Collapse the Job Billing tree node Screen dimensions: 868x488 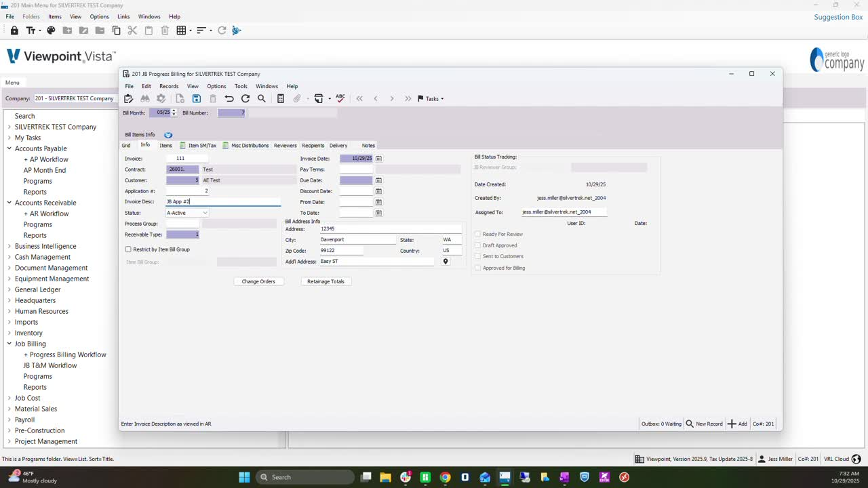coord(9,344)
